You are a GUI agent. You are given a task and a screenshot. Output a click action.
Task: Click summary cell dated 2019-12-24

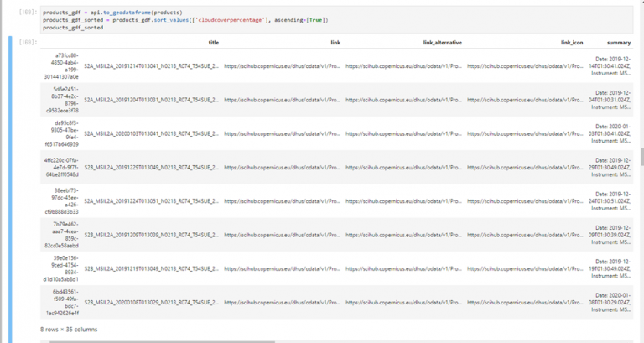pyautogui.click(x=610, y=201)
